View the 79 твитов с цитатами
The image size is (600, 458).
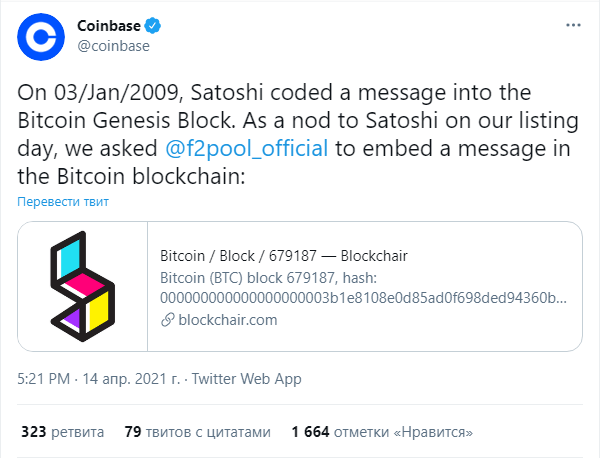coord(197,432)
